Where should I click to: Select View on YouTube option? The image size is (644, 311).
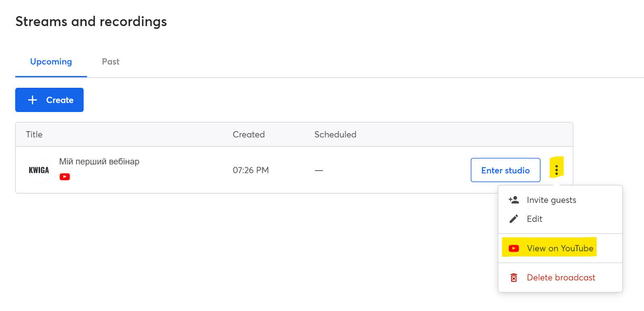point(560,249)
